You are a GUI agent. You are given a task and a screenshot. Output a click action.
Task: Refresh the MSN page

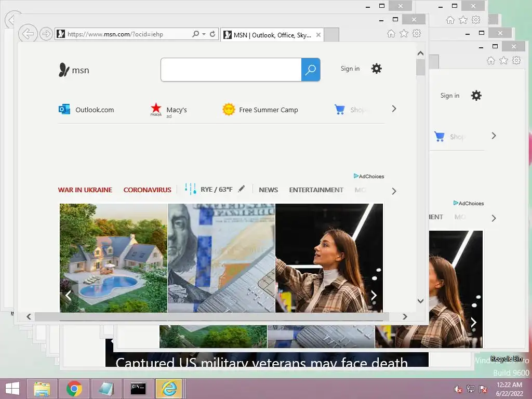212,34
